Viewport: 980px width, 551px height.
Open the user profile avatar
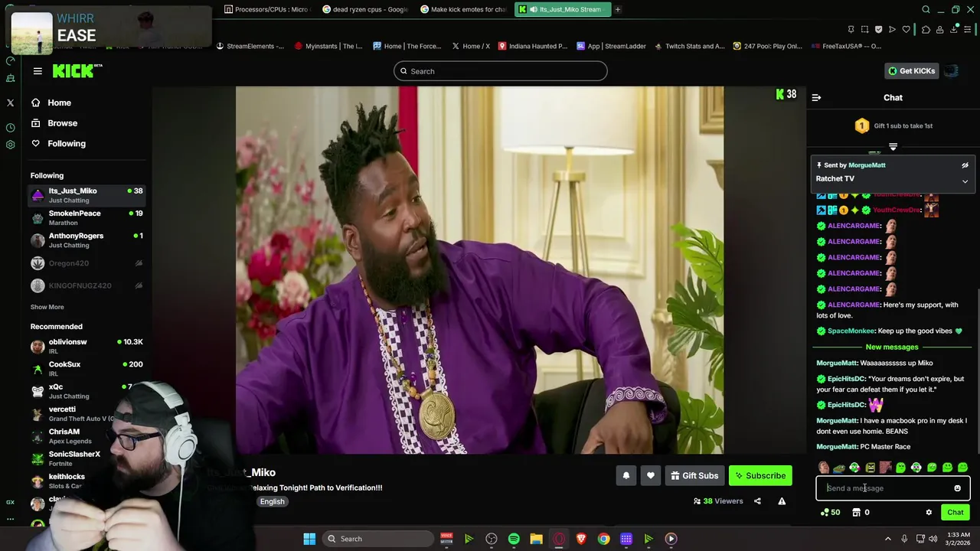tap(951, 71)
